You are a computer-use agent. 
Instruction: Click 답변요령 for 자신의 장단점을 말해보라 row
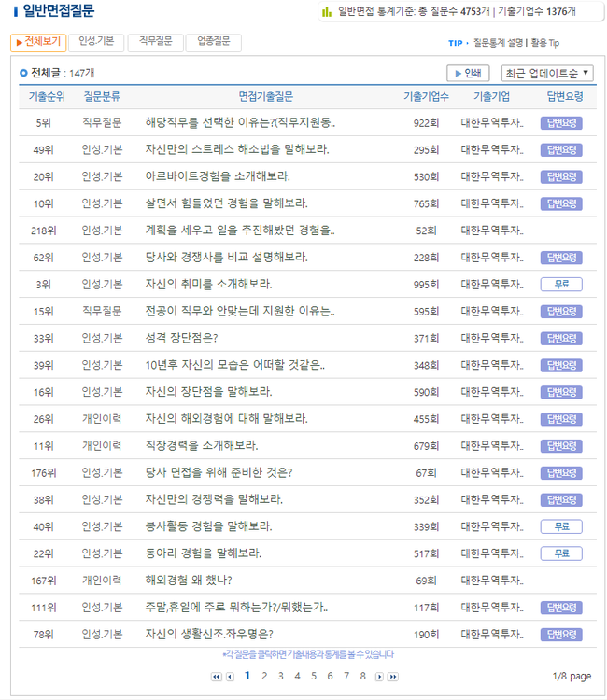click(x=561, y=392)
